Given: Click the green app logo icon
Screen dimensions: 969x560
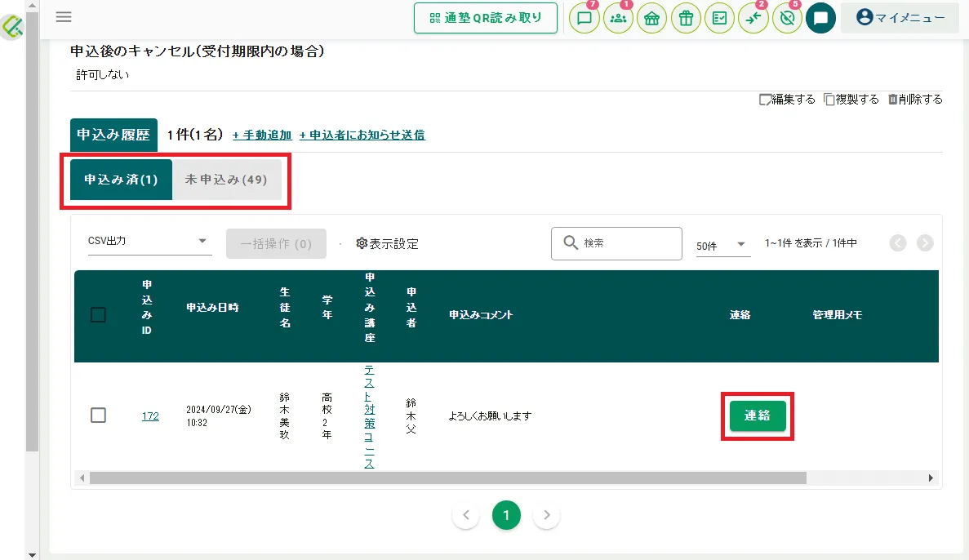Looking at the screenshot, I should pyautogui.click(x=12, y=27).
